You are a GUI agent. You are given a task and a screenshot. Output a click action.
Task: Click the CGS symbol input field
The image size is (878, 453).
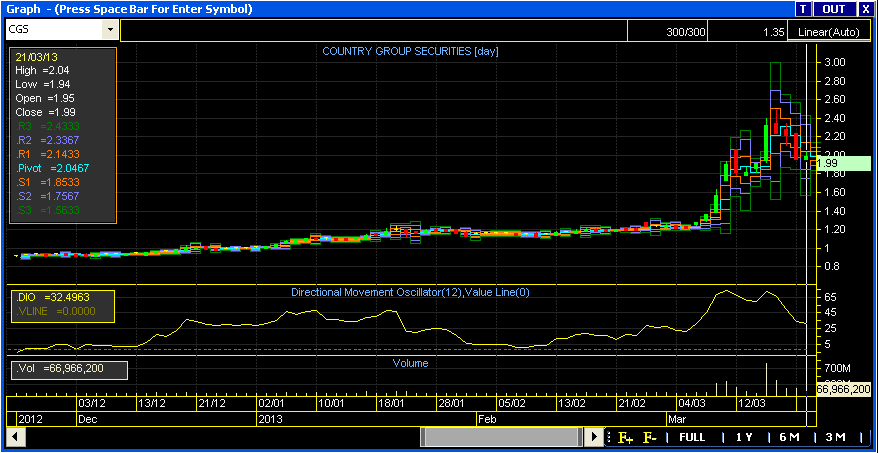[55, 30]
